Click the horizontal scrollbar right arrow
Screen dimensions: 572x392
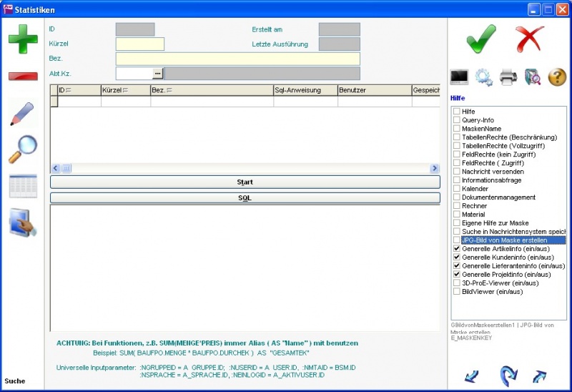tap(434, 168)
